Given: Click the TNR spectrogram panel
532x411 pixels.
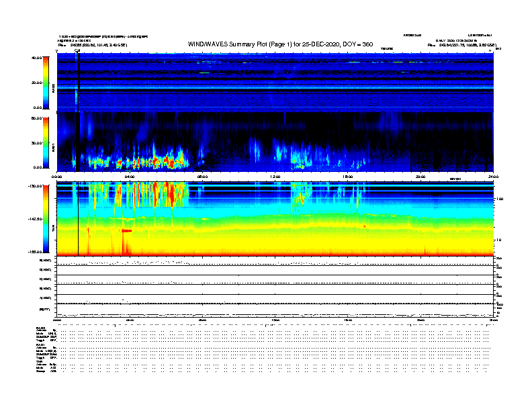Looking at the screenshot, I should tap(275, 219).
